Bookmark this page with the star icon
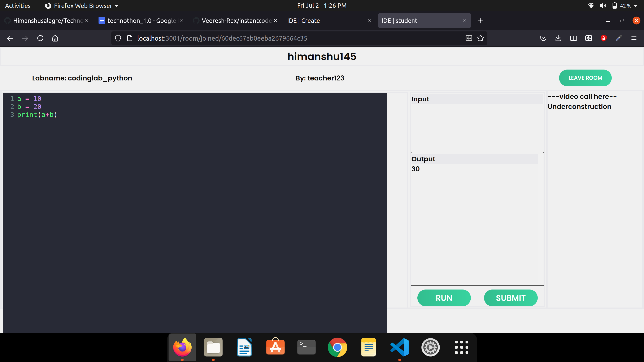Viewport: 644px width, 362px height. 480,38
